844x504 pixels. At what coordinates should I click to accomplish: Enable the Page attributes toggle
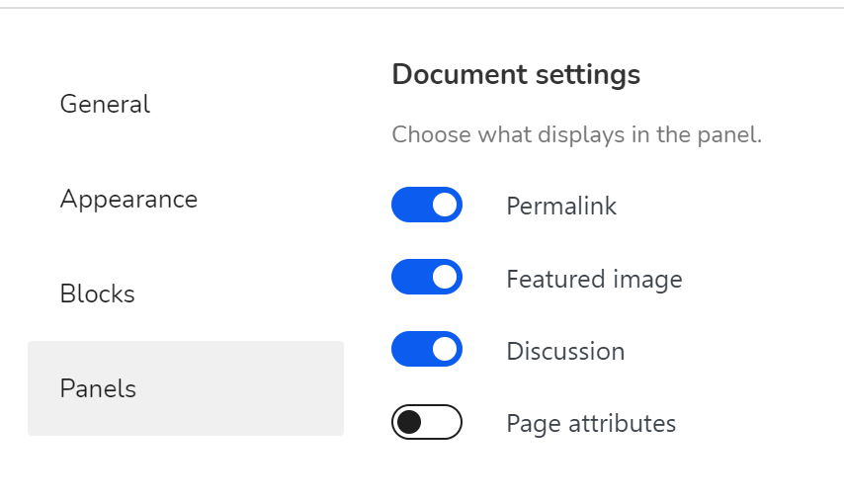point(427,422)
